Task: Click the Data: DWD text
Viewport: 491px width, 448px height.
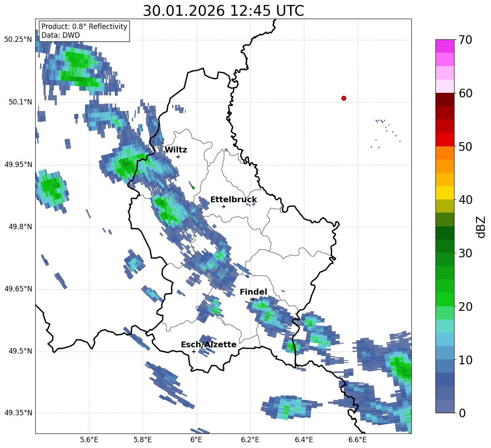Action: click(x=61, y=35)
